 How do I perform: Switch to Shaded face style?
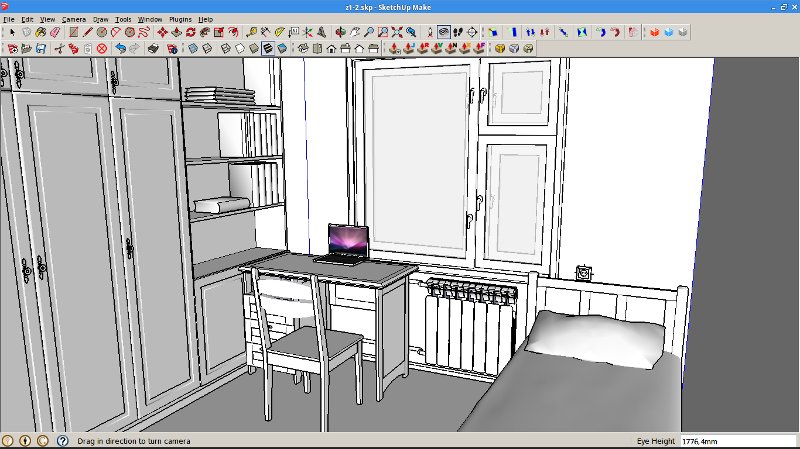point(254,48)
